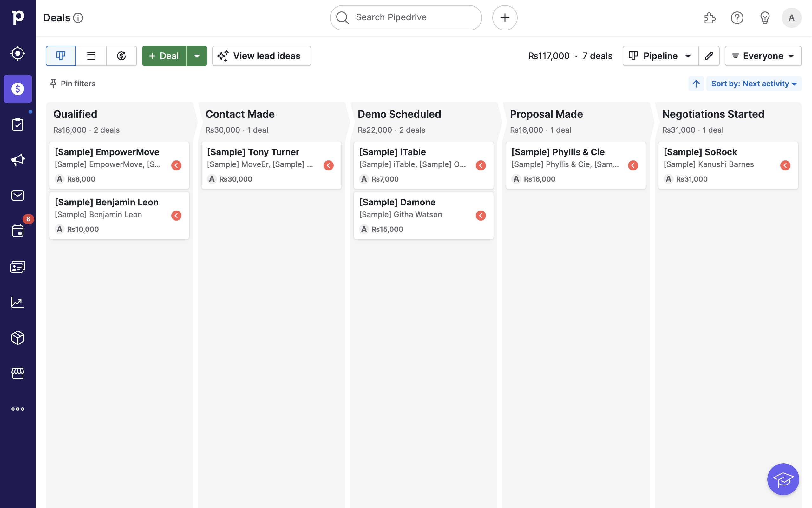The width and height of the screenshot is (812, 508).
Task: Open the account avatar A menu
Action: [x=791, y=18]
